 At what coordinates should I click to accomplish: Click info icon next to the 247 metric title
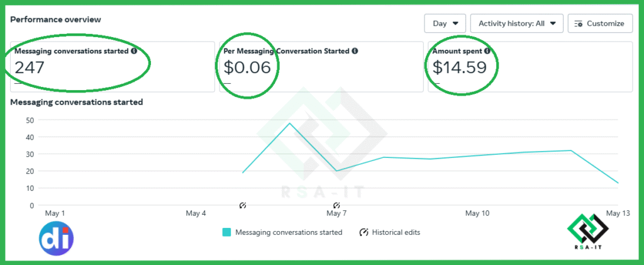coord(134,52)
